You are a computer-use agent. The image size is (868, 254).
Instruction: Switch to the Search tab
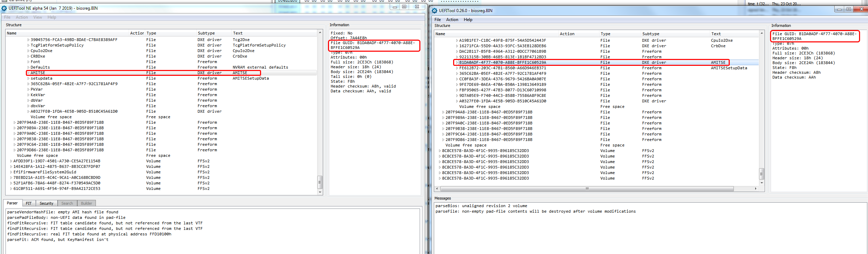(67, 203)
